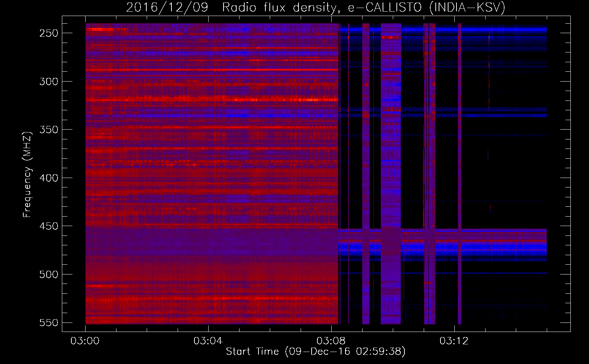Click the 03:12 time tick label
This screenshot has width=589, height=364.
(x=454, y=341)
